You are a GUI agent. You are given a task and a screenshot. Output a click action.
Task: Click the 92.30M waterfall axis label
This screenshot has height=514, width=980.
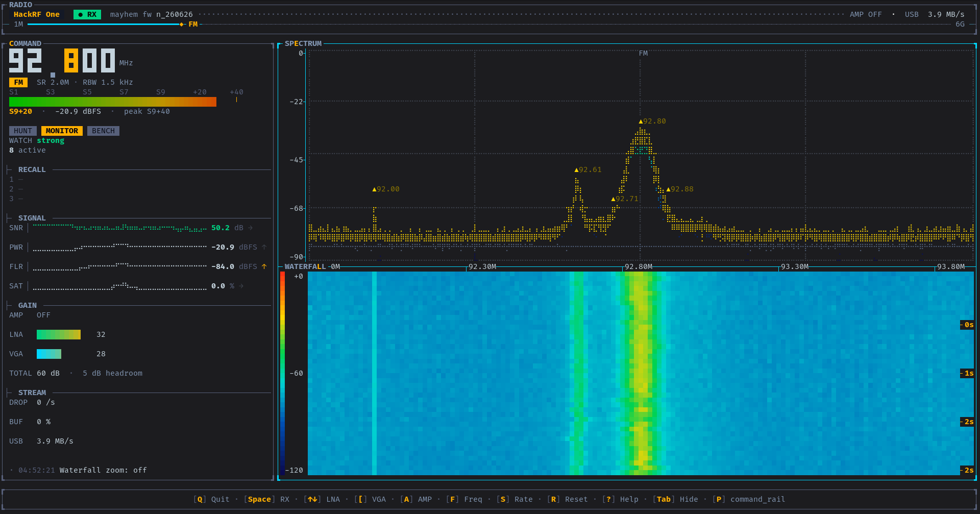pos(482,266)
